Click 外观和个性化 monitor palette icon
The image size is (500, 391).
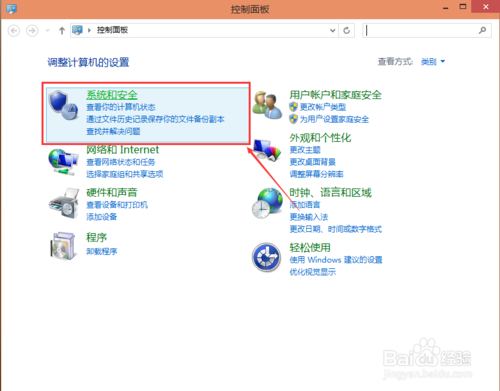[x=267, y=150]
